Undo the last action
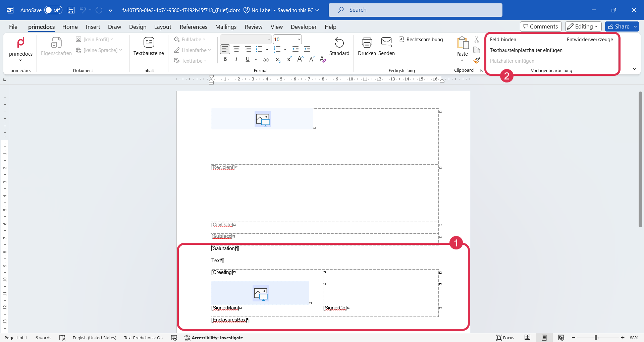The height and width of the screenshot is (342, 644). pos(83,10)
